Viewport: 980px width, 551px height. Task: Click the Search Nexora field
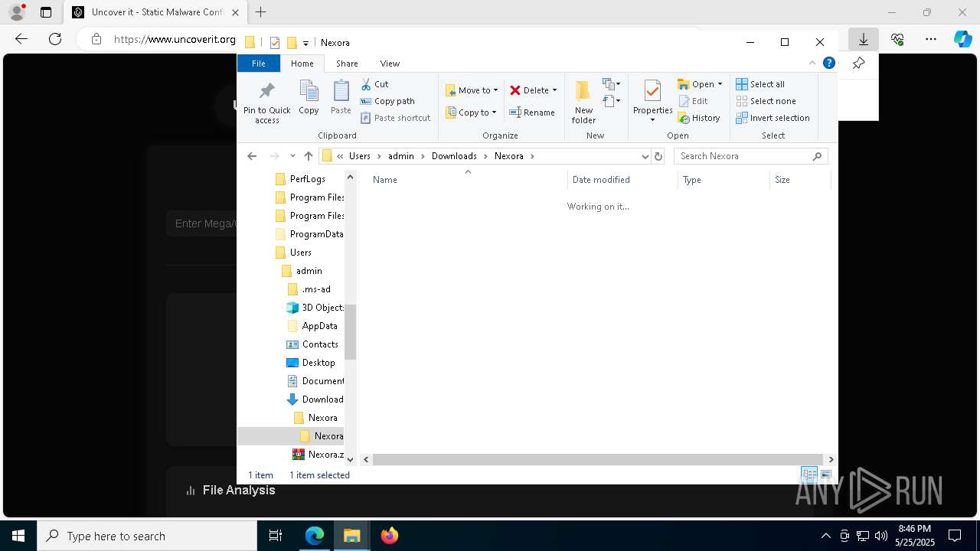tap(750, 156)
